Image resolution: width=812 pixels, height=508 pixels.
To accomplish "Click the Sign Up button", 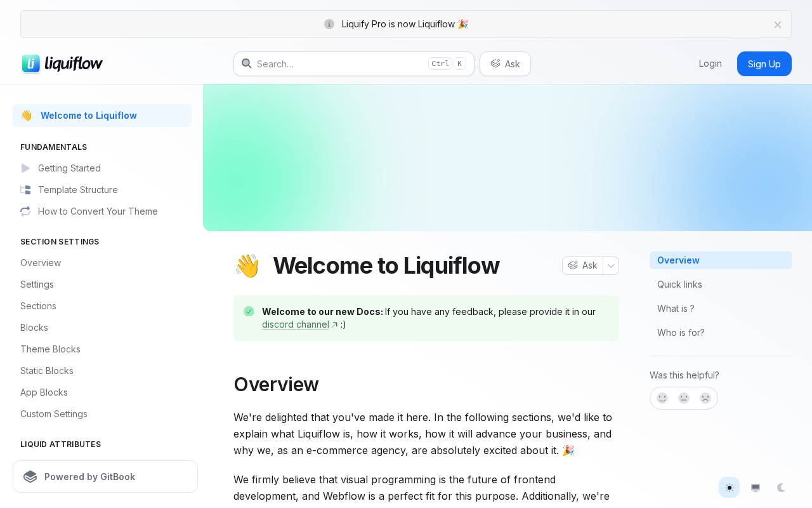I will coord(764,63).
